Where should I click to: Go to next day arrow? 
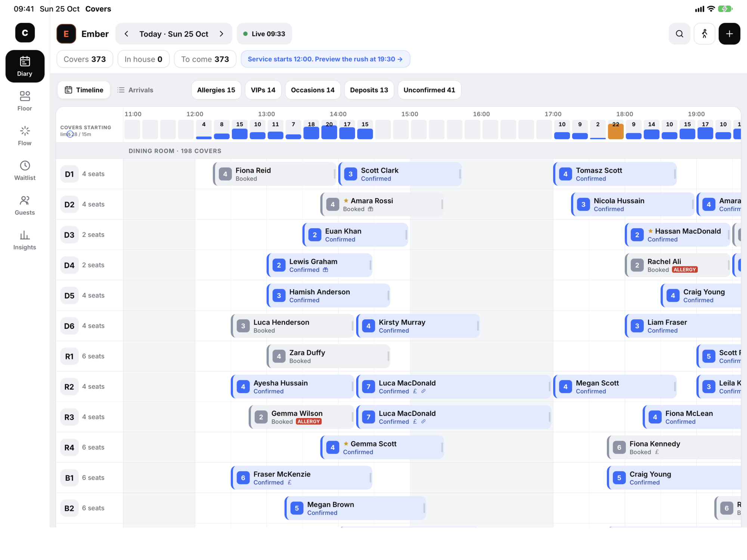[221, 34]
